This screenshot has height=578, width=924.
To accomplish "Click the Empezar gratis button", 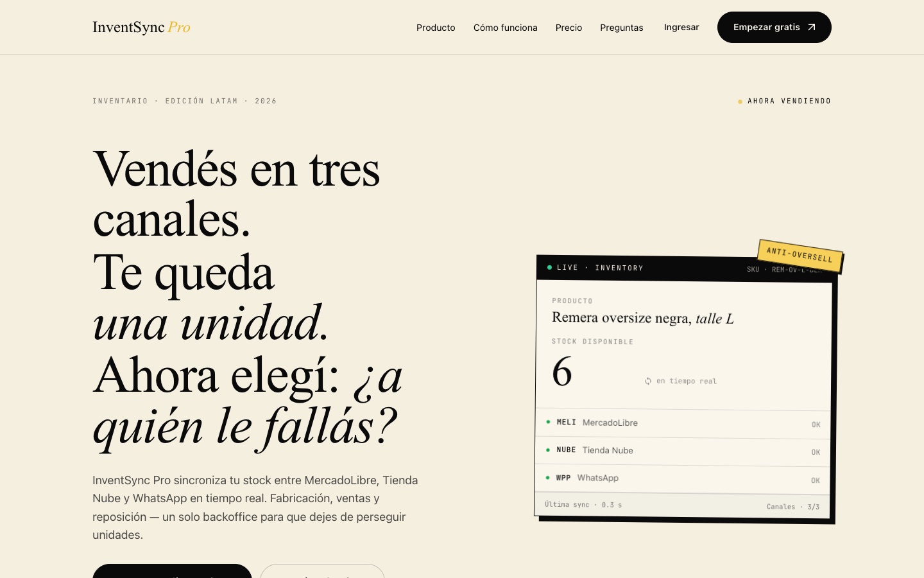I will (x=774, y=27).
